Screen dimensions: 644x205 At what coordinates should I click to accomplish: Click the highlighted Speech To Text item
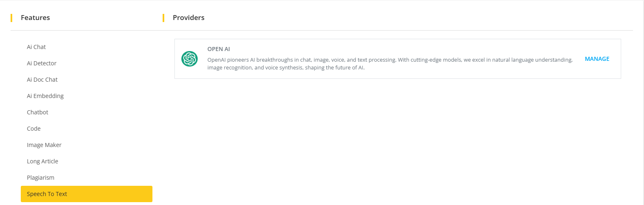click(x=86, y=194)
